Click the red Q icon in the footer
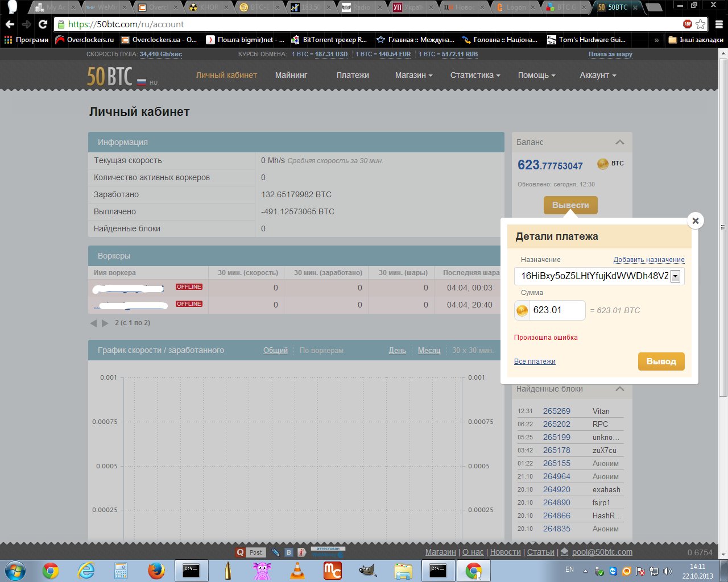This screenshot has width=728, height=582. click(241, 552)
